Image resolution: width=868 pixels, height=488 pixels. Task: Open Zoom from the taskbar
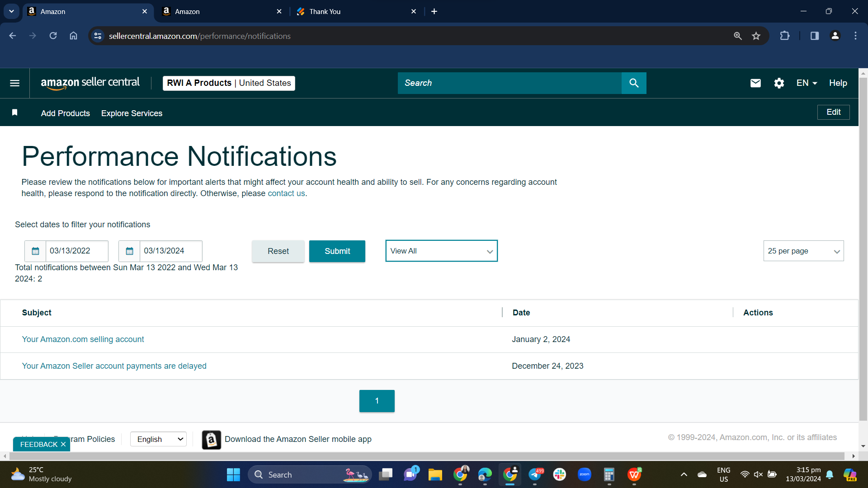(584, 475)
